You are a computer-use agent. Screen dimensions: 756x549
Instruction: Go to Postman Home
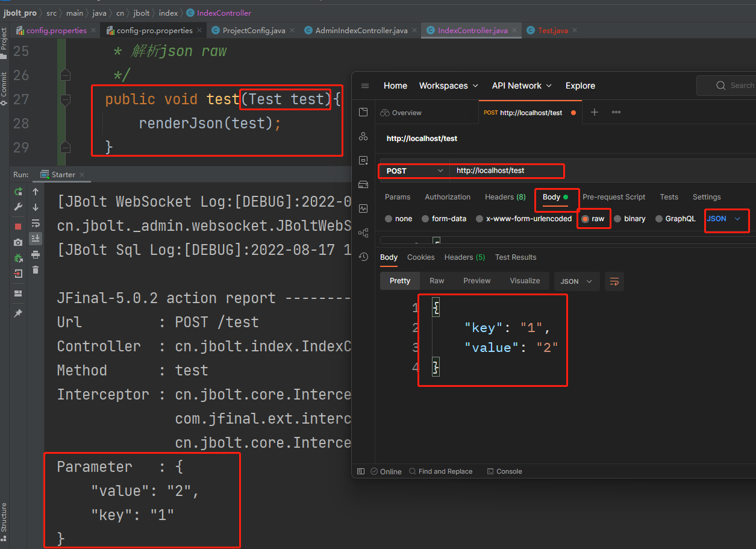[x=395, y=86]
